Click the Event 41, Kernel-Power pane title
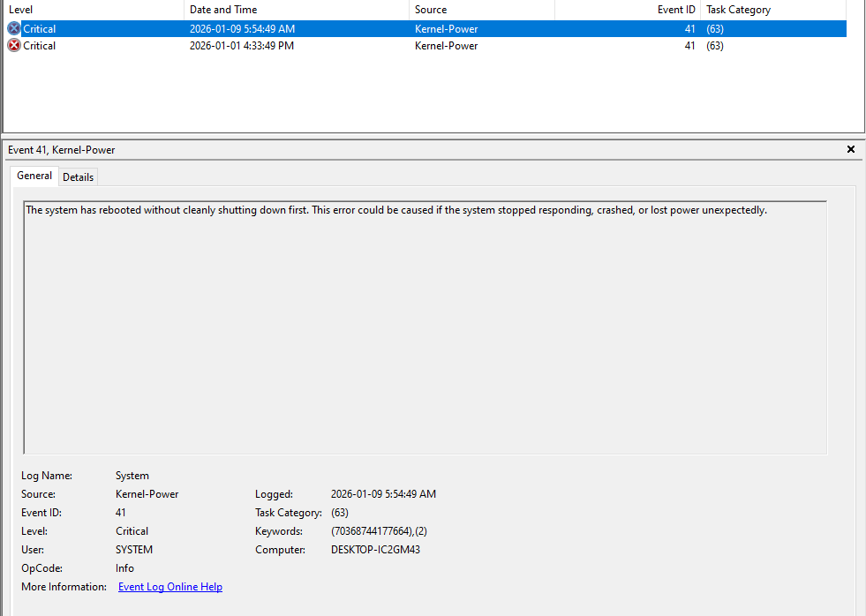Image resolution: width=866 pixels, height=616 pixels. (61, 150)
